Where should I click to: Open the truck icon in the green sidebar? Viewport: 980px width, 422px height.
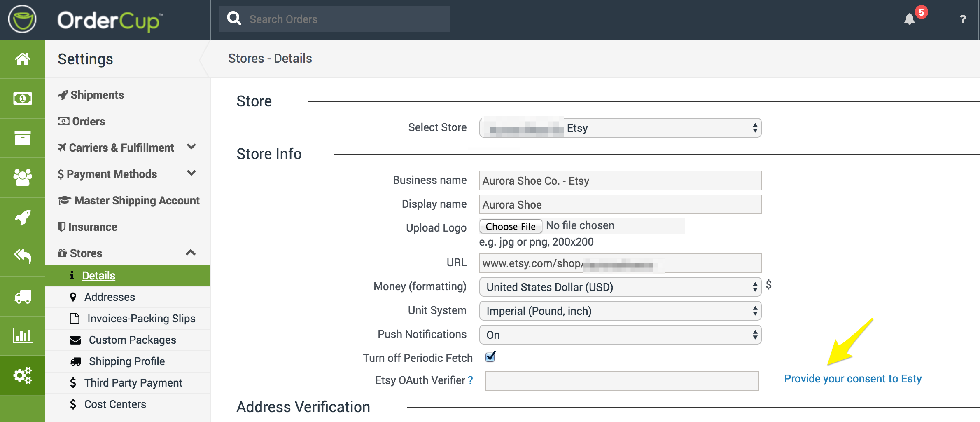23,296
